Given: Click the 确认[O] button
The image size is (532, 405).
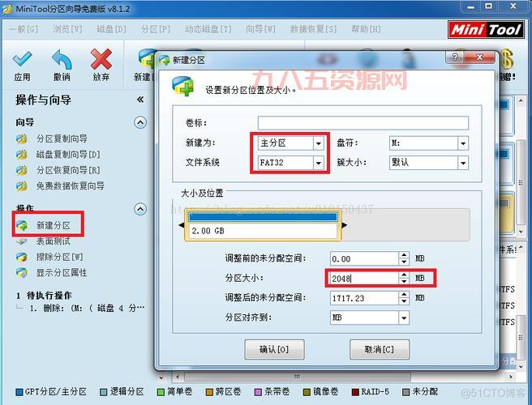Looking at the screenshot, I should click(x=274, y=349).
